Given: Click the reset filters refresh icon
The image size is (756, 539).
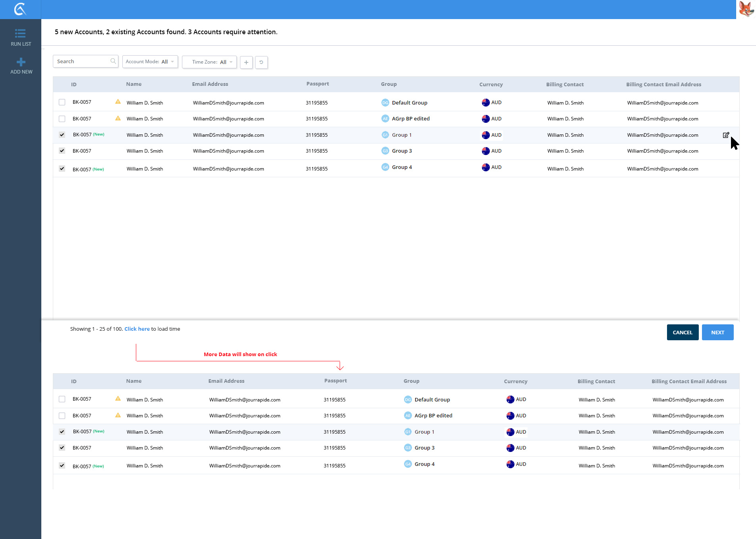Looking at the screenshot, I should pyautogui.click(x=261, y=62).
